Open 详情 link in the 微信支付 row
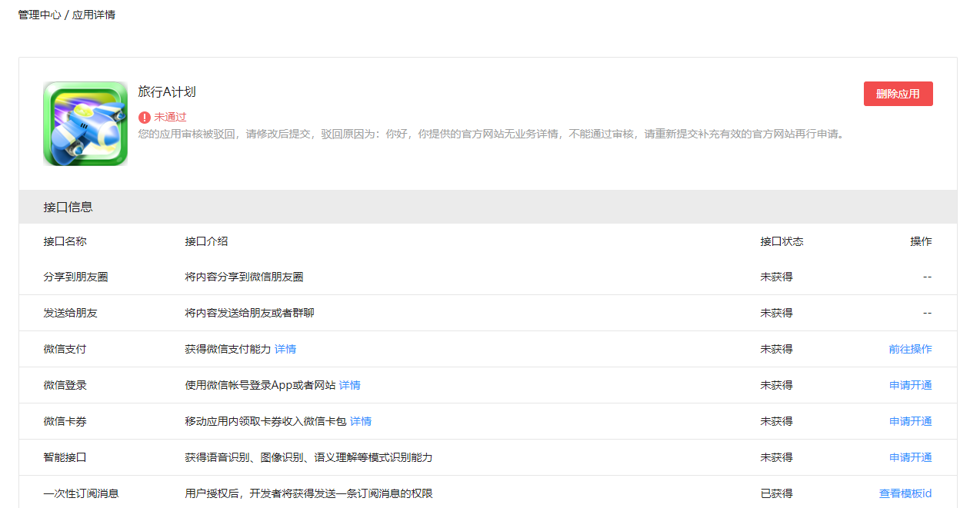The height and width of the screenshot is (508, 980). 285,349
